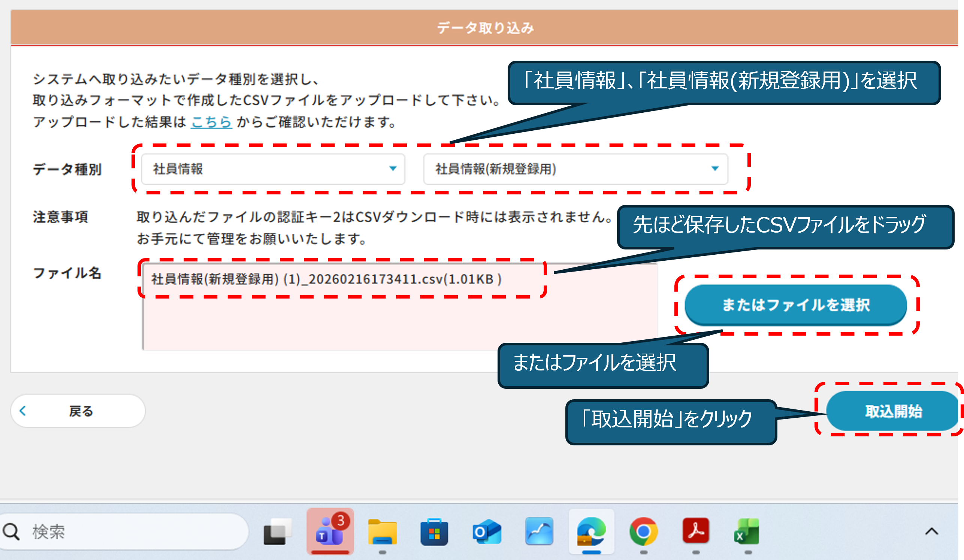Open Google Chrome from taskbar

click(643, 532)
